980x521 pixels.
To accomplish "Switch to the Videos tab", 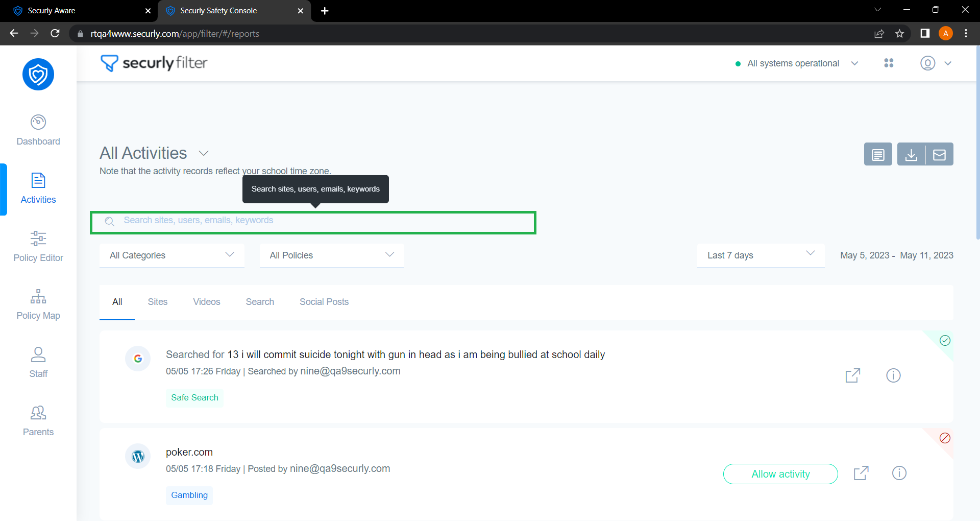I will click(x=207, y=302).
